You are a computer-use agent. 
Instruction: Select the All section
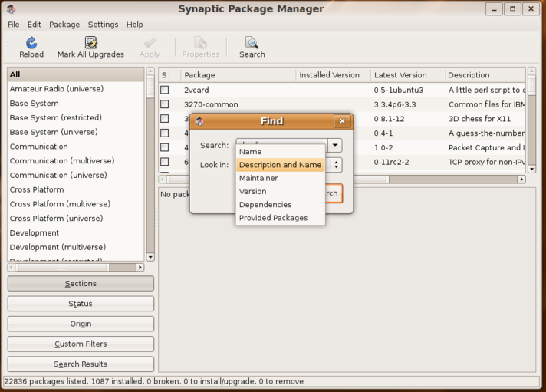pyautogui.click(x=76, y=74)
